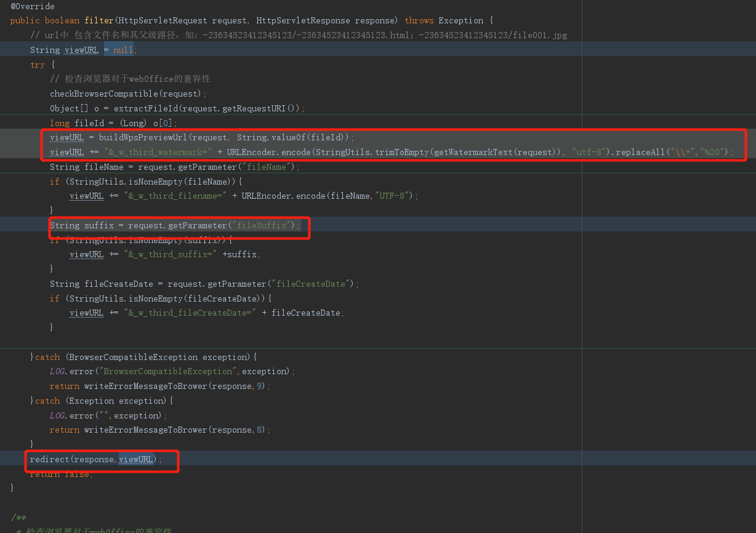Click the return false statement

(62, 474)
